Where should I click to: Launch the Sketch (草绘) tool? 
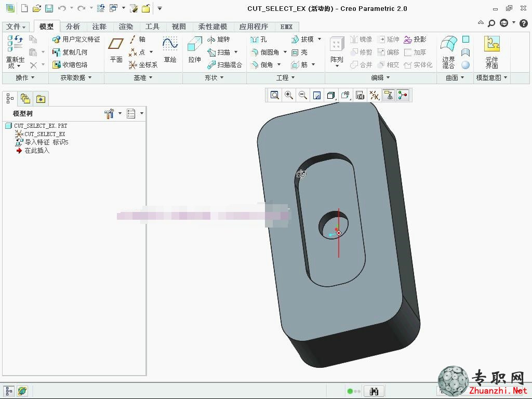[x=170, y=50]
